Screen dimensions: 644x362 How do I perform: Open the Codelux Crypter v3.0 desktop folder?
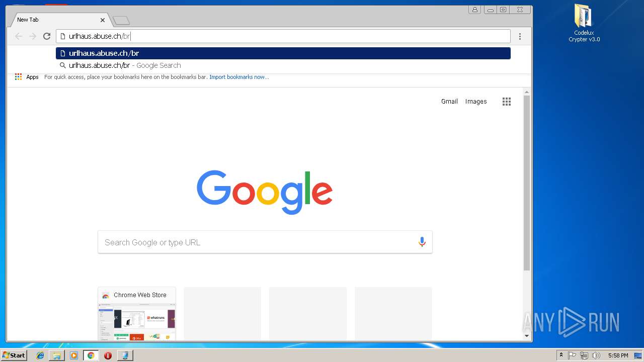[x=584, y=24]
